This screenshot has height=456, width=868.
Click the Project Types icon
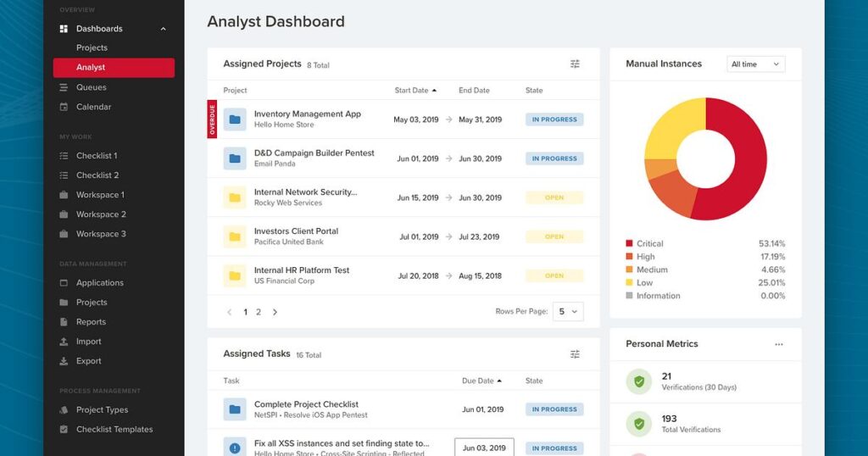point(64,410)
